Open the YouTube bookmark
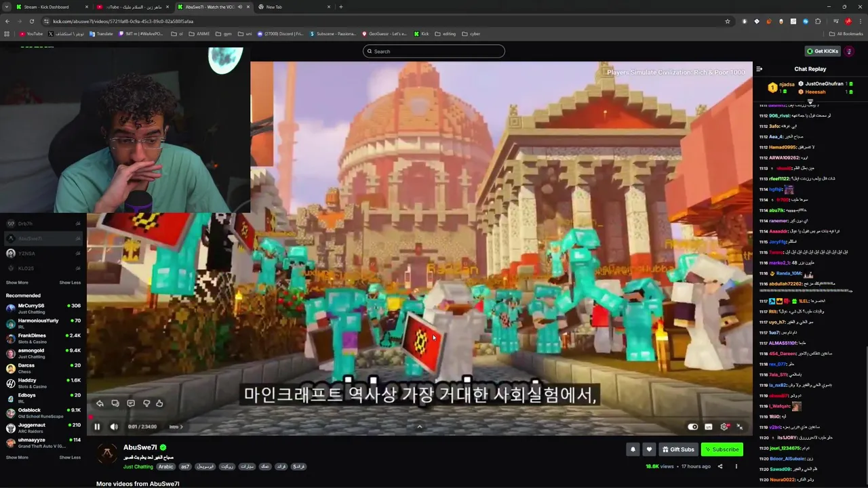 point(31,34)
